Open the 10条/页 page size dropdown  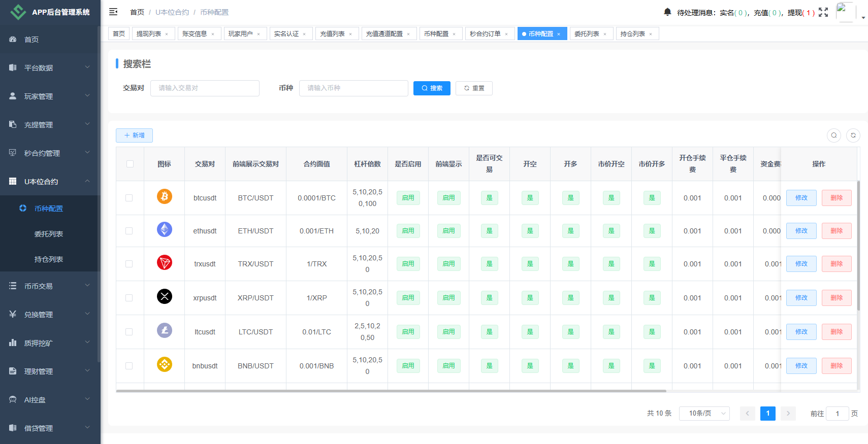704,414
